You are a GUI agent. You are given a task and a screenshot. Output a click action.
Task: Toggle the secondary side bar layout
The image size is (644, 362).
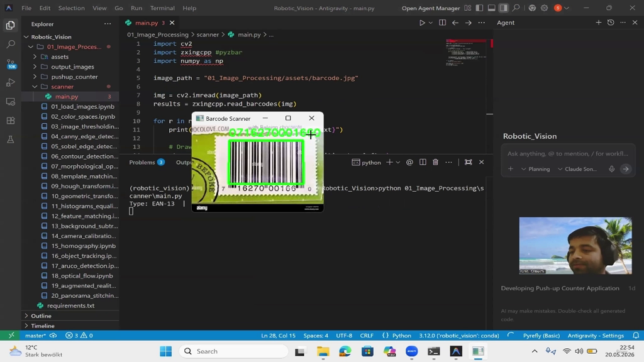point(504,8)
